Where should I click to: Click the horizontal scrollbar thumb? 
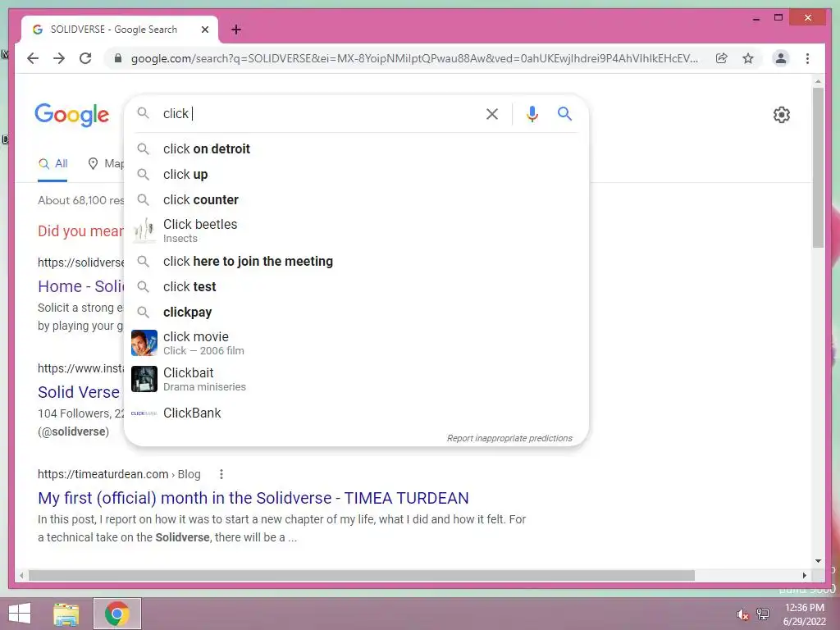coord(362,575)
